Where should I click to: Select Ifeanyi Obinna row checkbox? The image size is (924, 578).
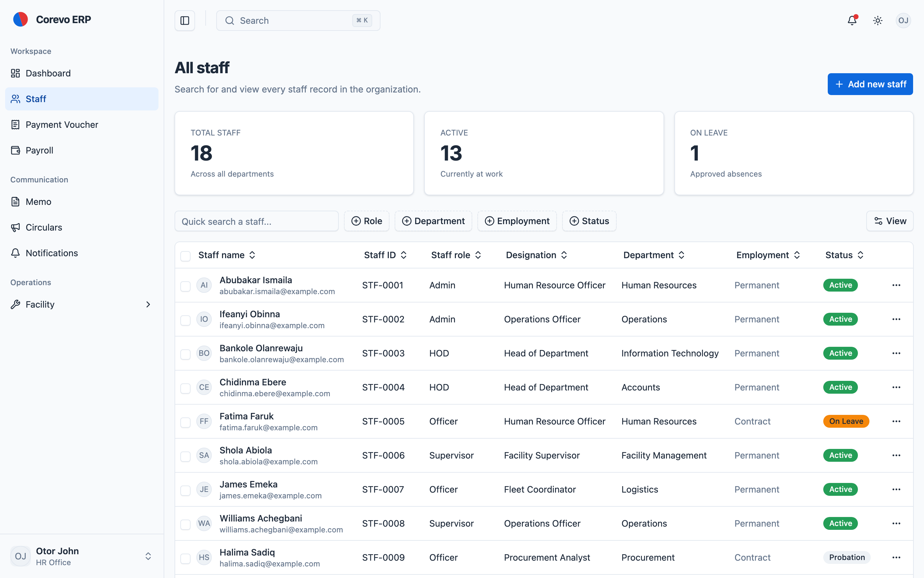pyautogui.click(x=185, y=320)
